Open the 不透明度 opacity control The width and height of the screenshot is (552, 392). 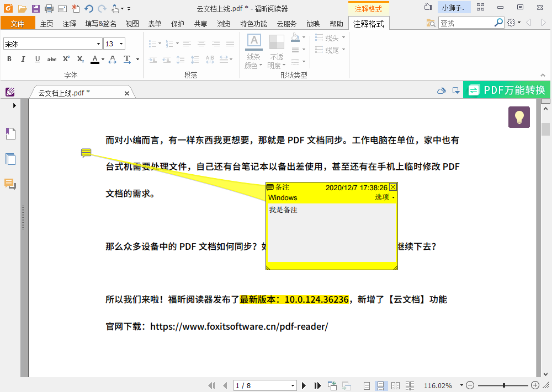pos(277,51)
